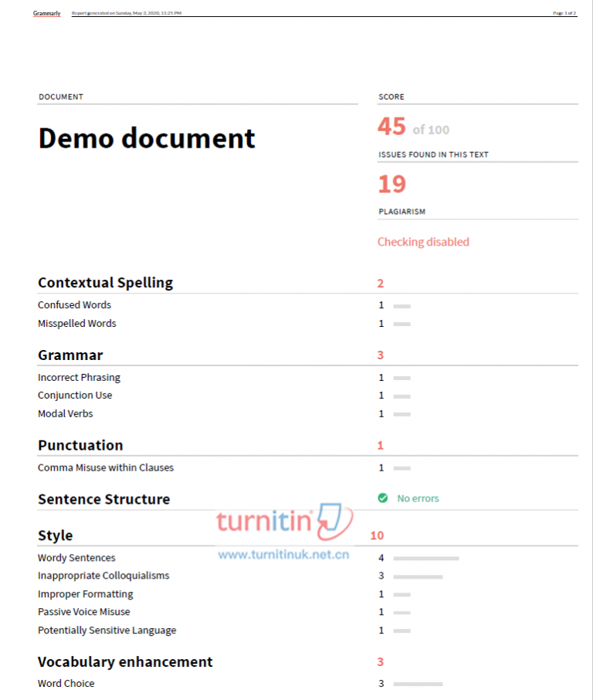Click the Grammarly label in the header
Screen dimensions: 593x700
click(x=46, y=13)
